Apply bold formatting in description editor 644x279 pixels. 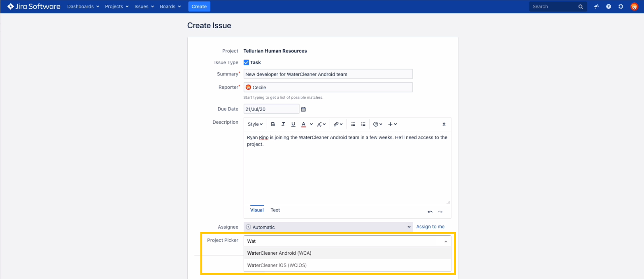[273, 124]
